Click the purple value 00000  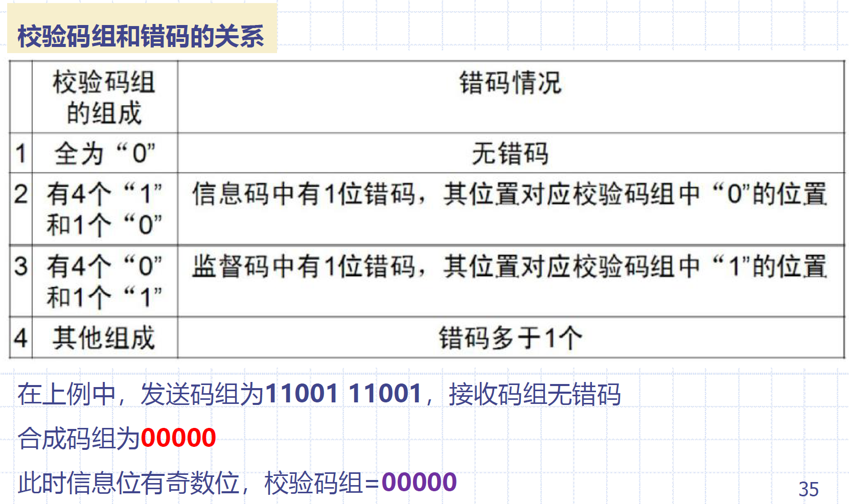(x=419, y=482)
